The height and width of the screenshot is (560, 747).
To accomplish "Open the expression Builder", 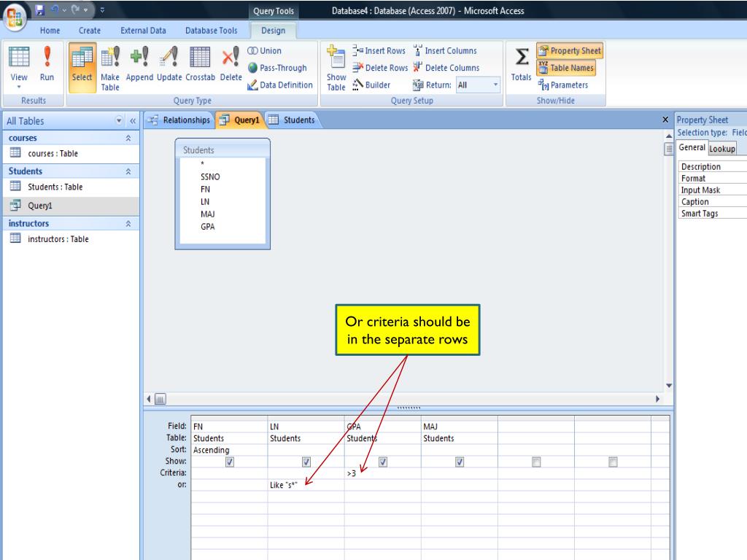I will (371, 85).
